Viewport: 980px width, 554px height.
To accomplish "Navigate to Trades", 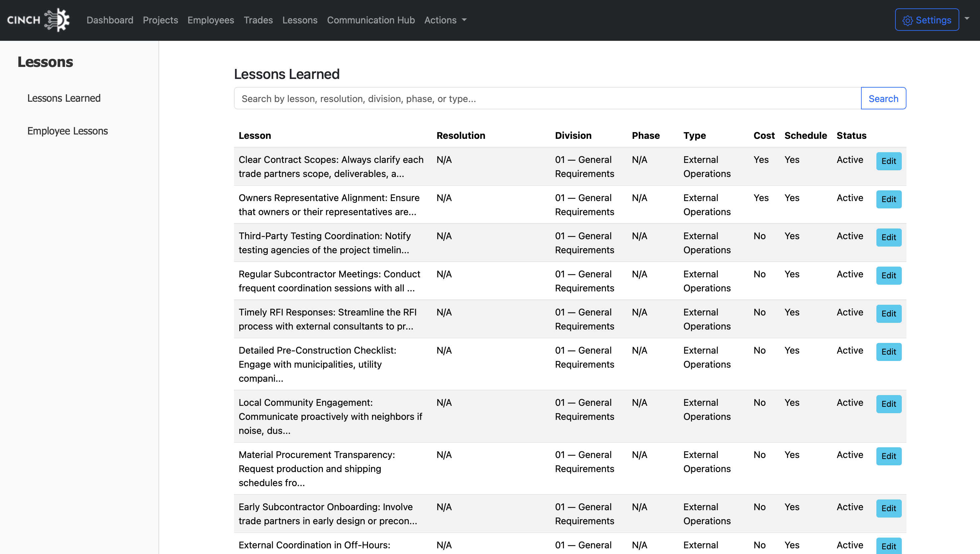I will pos(258,20).
